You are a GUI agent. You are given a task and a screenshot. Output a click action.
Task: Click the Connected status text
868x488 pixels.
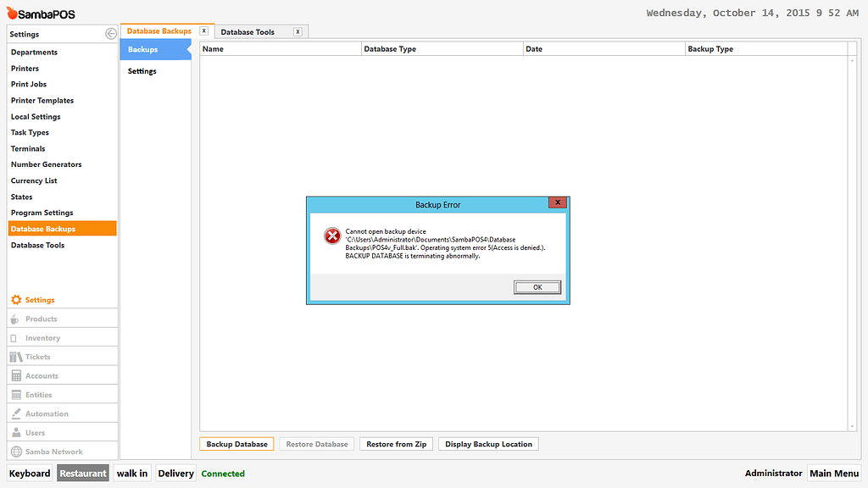point(223,474)
